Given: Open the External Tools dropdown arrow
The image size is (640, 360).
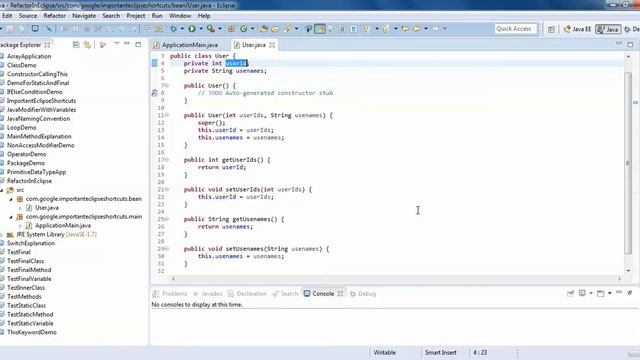Looking at the screenshot, I should 220,29.
